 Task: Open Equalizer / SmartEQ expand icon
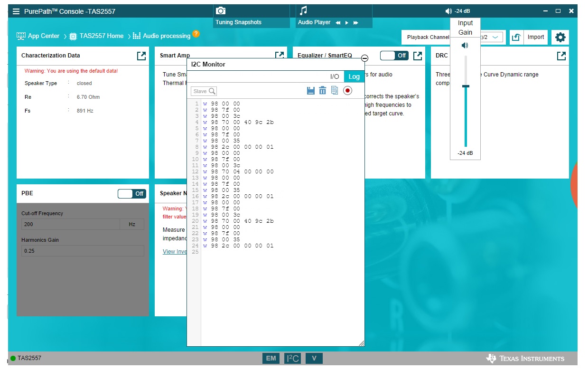[x=418, y=56]
